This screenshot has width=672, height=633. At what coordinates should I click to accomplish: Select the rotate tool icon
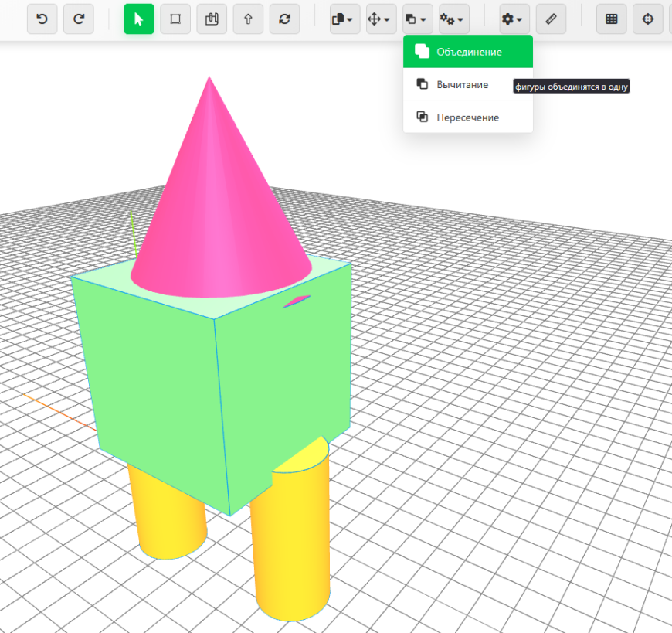[284, 19]
